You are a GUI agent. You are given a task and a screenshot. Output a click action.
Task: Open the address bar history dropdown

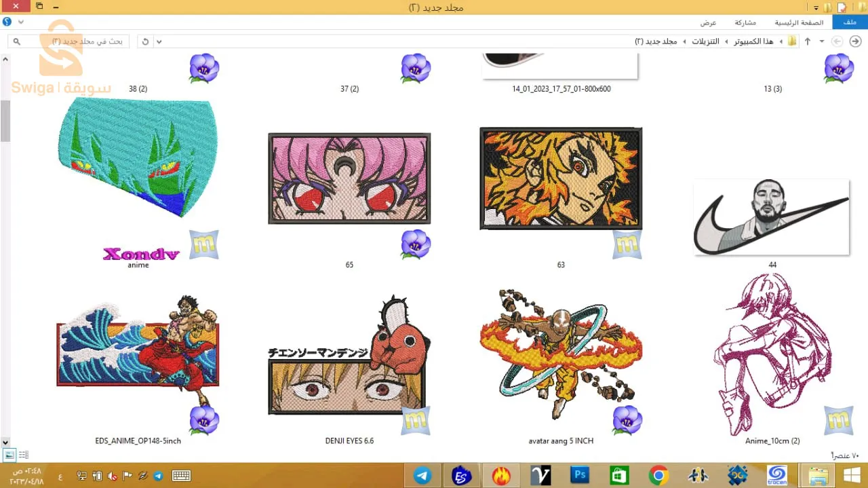coord(159,41)
